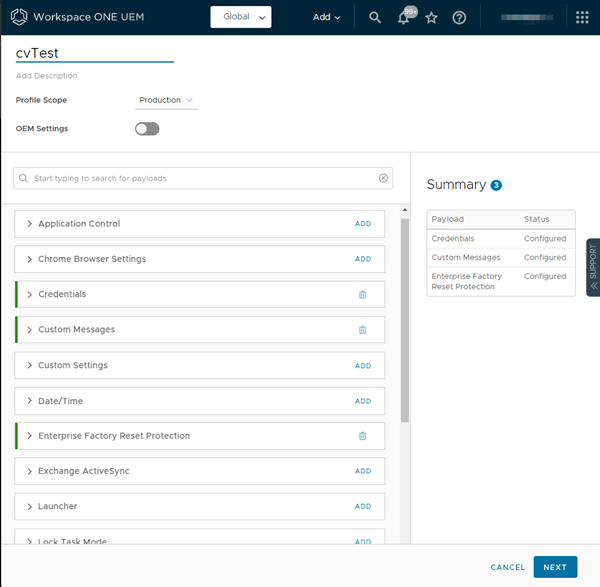Add the Custom Settings payload

pos(363,366)
